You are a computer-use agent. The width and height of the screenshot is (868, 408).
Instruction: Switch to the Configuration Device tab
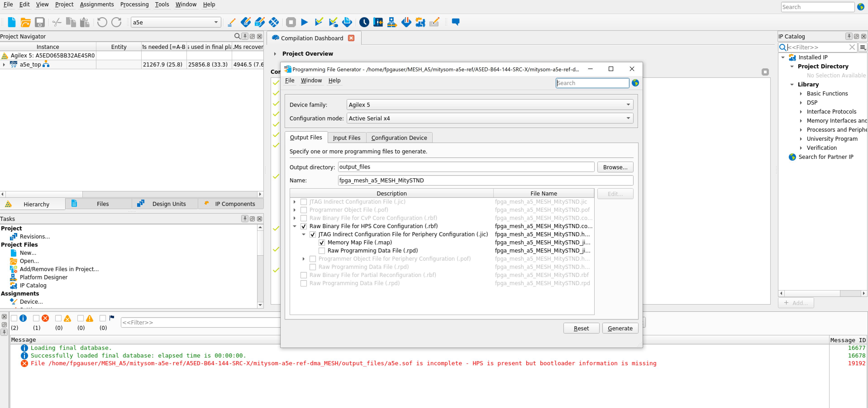point(399,138)
